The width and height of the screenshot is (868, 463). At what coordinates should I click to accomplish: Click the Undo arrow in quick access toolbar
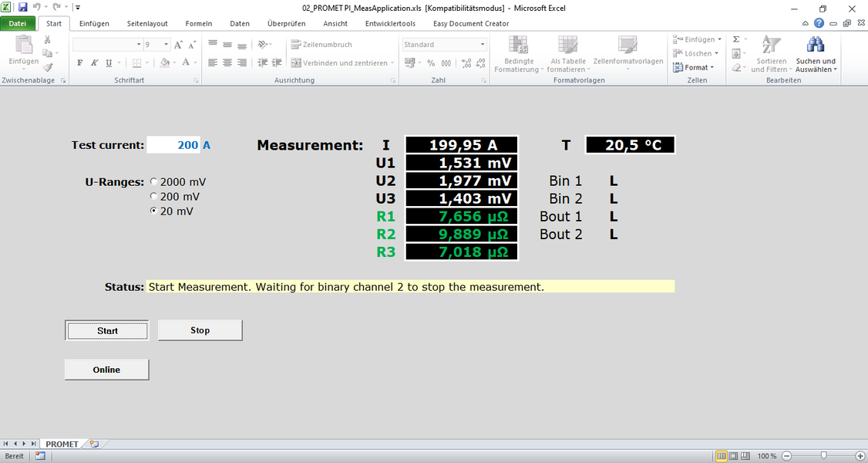[x=36, y=8]
